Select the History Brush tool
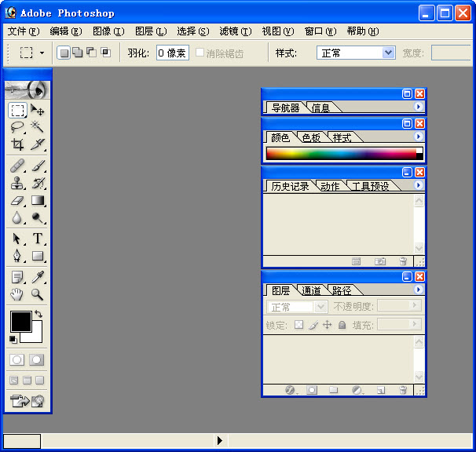 (x=38, y=183)
